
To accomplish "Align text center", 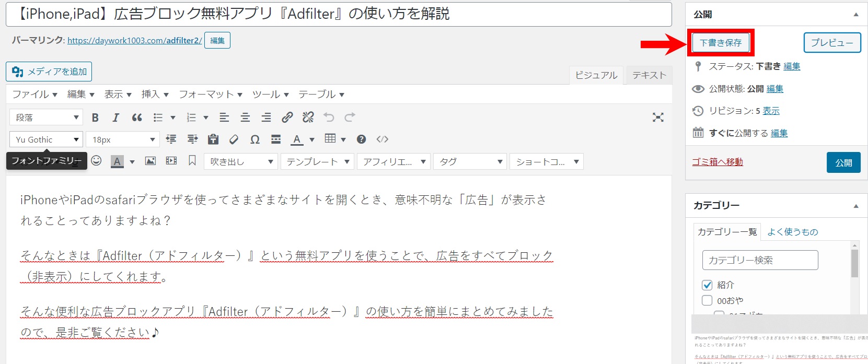I will coord(245,118).
